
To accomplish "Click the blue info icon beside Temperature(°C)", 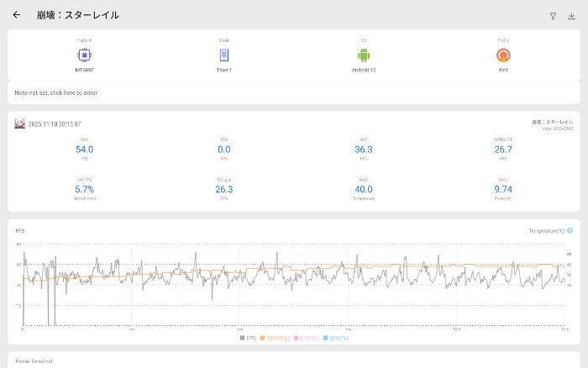I will [x=570, y=230].
